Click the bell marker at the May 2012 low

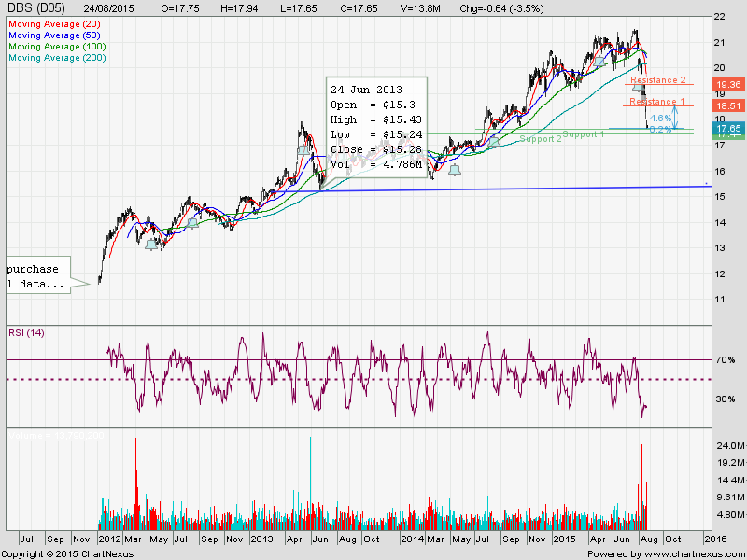click(x=151, y=245)
